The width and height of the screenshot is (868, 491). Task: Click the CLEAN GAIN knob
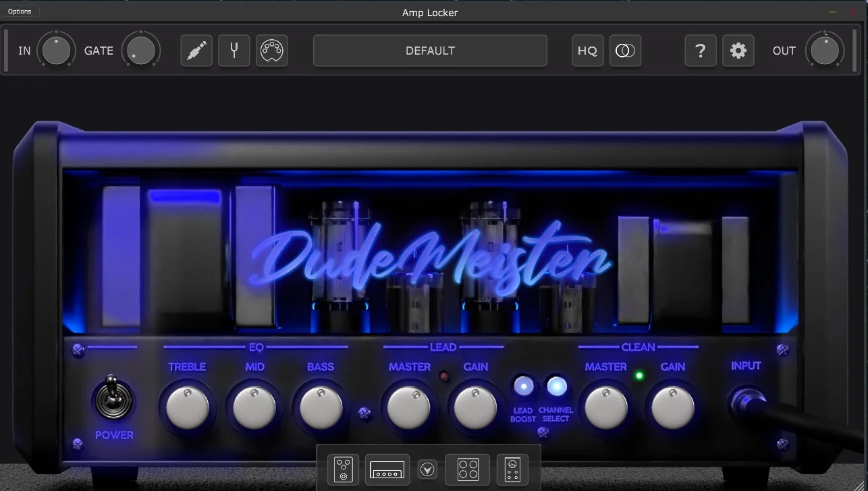pyautogui.click(x=673, y=408)
